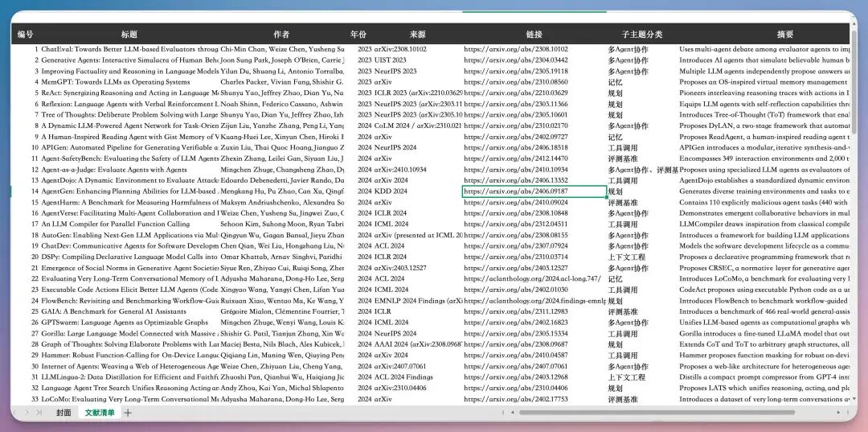Click the horizontal scrollbar's left arrow
The image size is (868, 432).
point(513,413)
